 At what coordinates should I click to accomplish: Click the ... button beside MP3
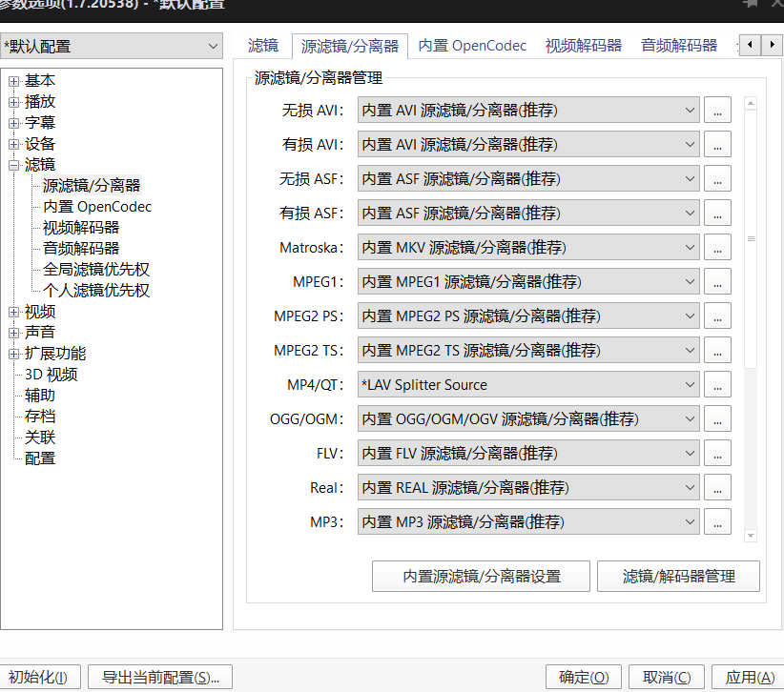[717, 521]
